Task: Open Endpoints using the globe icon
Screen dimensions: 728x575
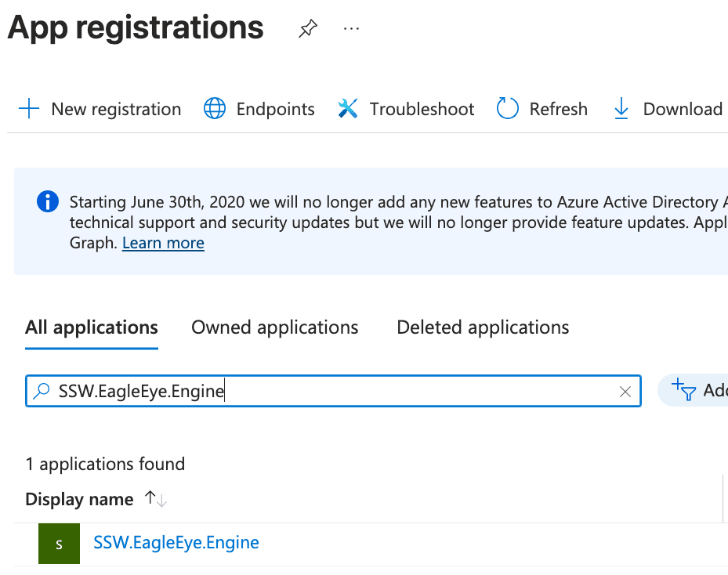Action: (214, 109)
